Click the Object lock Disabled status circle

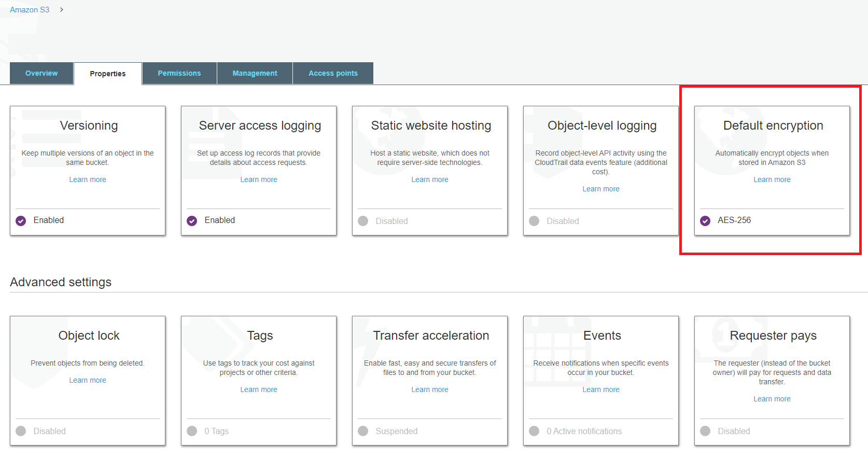coord(21,431)
